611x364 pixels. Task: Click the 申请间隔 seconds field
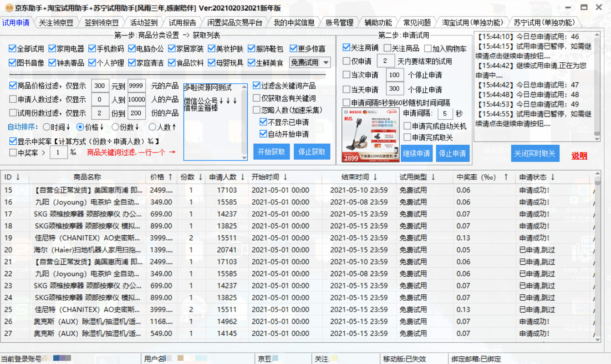pos(445,114)
